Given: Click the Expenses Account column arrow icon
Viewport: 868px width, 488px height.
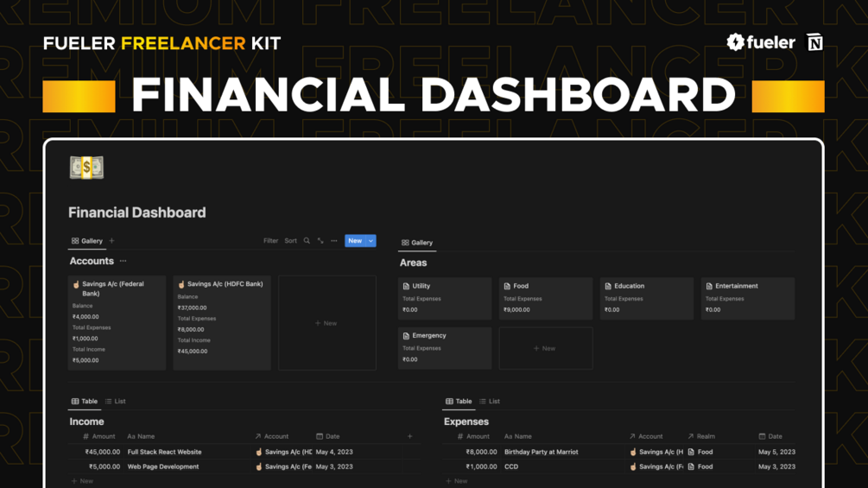Looking at the screenshot, I should coord(632,436).
